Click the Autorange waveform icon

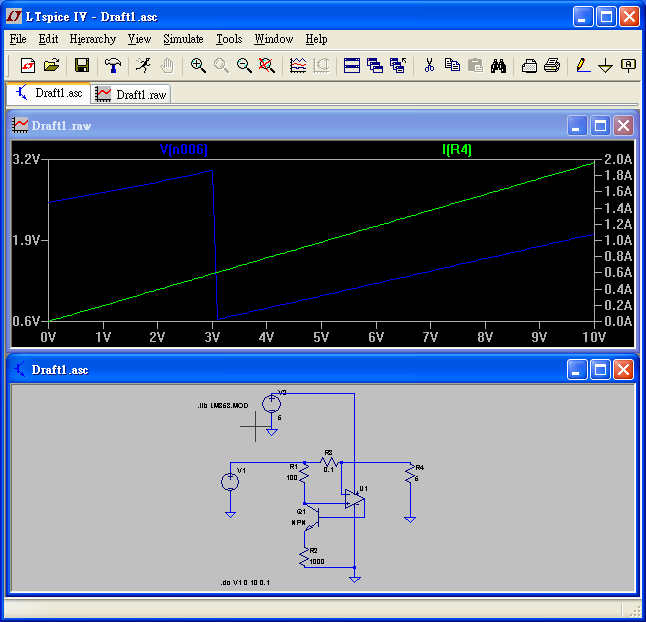pos(298,65)
